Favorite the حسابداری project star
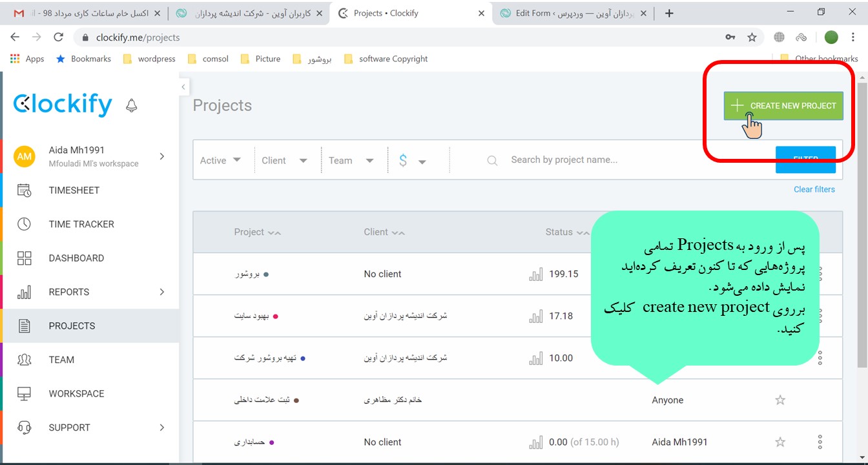Image resolution: width=868 pixels, height=465 pixels. 780,442
